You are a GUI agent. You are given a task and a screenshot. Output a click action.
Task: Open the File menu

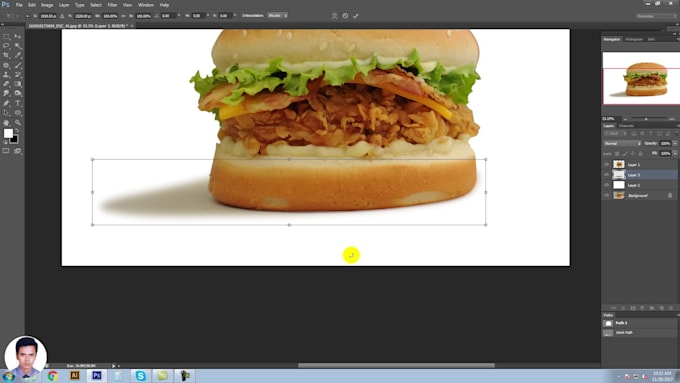coord(19,5)
